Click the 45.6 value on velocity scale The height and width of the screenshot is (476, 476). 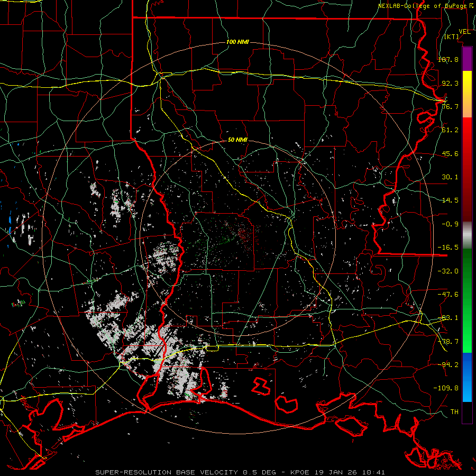(x=450, y=153)
